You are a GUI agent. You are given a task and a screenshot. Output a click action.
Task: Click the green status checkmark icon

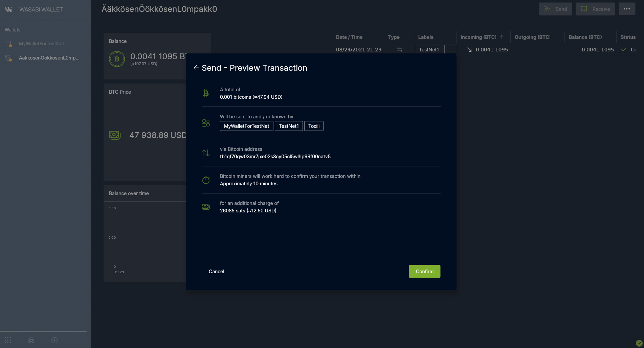click(x=639, y=343)
